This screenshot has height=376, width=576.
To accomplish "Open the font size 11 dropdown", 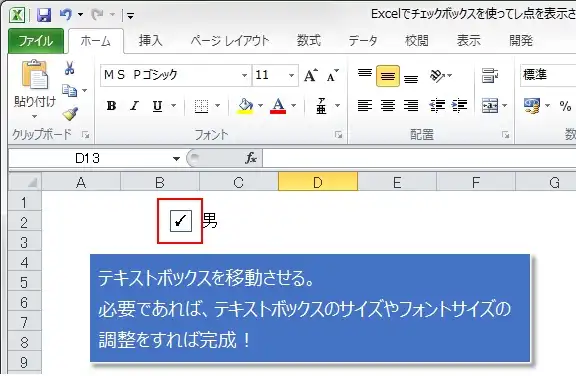I will (x=291, y=76).
